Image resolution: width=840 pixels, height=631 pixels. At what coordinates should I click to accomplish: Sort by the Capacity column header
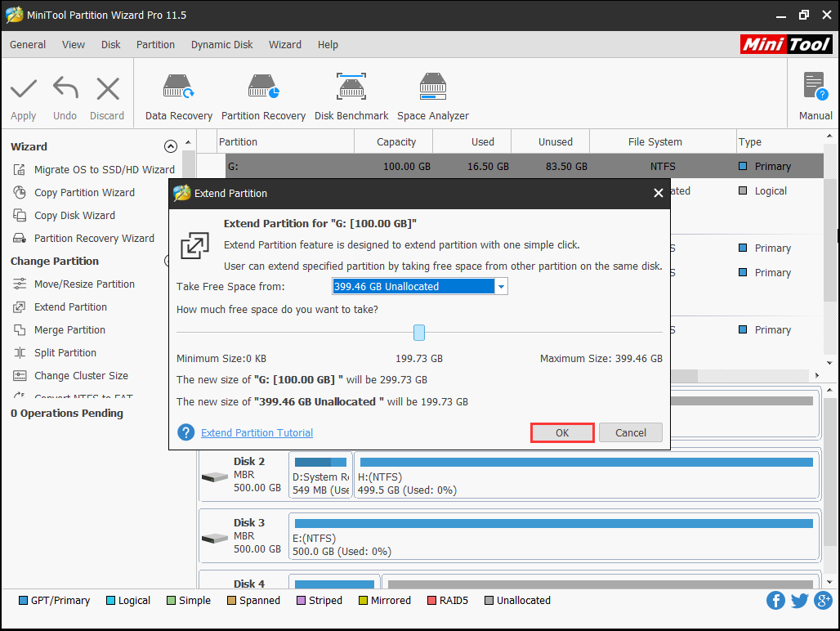coord(394,142)
